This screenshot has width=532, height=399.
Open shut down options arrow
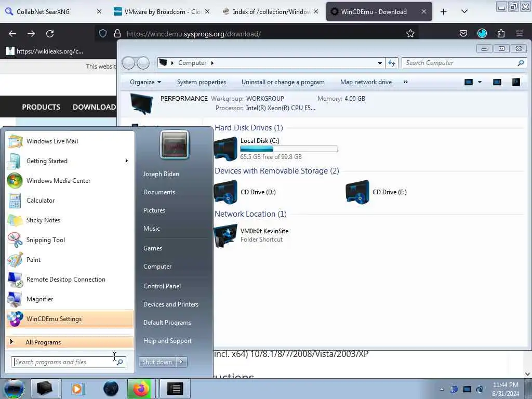(x=181, y=362)
